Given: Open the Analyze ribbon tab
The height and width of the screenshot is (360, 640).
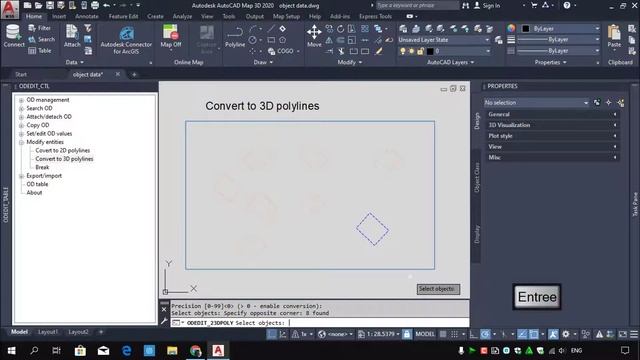Looking at the screenshot, I should point(182,16).
